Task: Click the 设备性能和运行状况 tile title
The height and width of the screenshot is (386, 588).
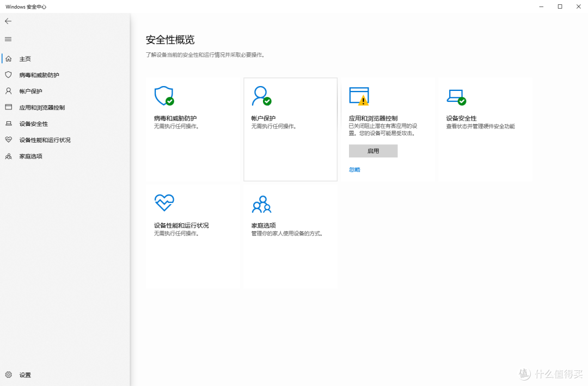Action: [181, 225]
